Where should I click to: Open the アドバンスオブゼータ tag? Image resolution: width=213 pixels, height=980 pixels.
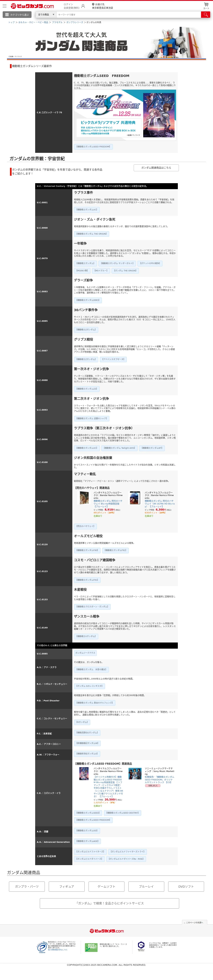pyautogui.click(x=113, y=359)
